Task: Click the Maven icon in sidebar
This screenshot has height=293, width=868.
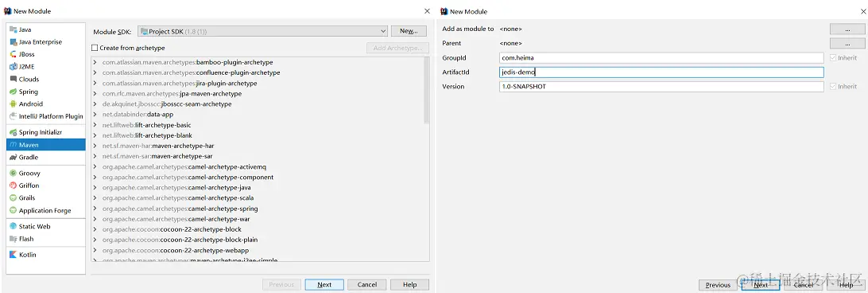Action: tap(14, 145)
